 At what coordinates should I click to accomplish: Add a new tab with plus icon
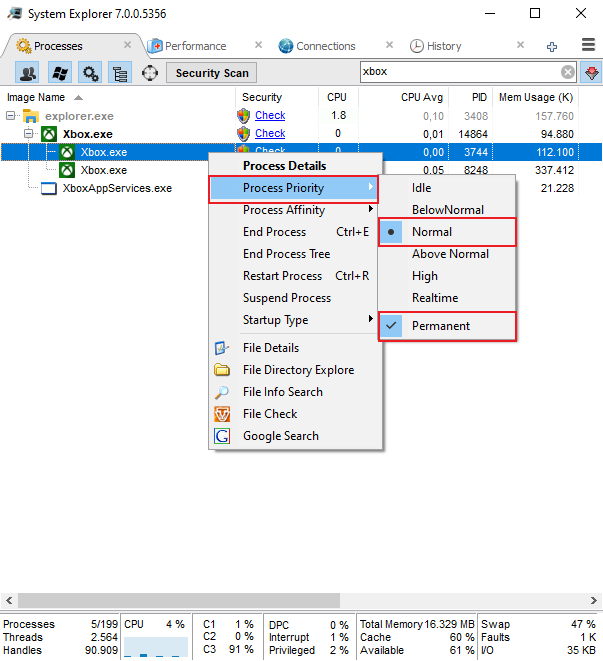tap(552, 46)
